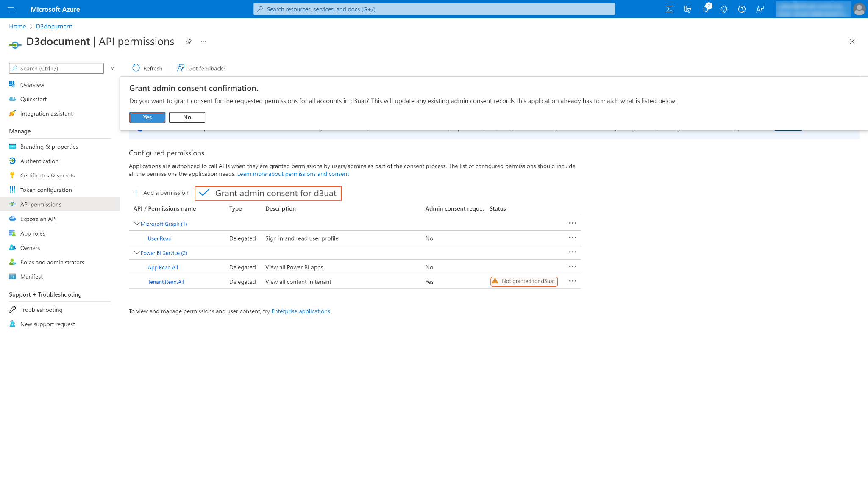Click the help question mark icon
The image size is (868, 488).
(x=742, y=9)
